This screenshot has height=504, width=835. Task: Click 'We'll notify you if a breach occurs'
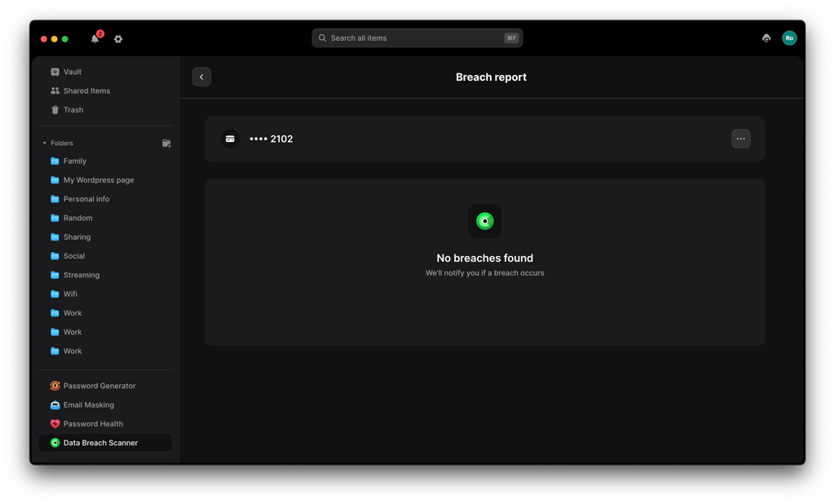(484, 273)
